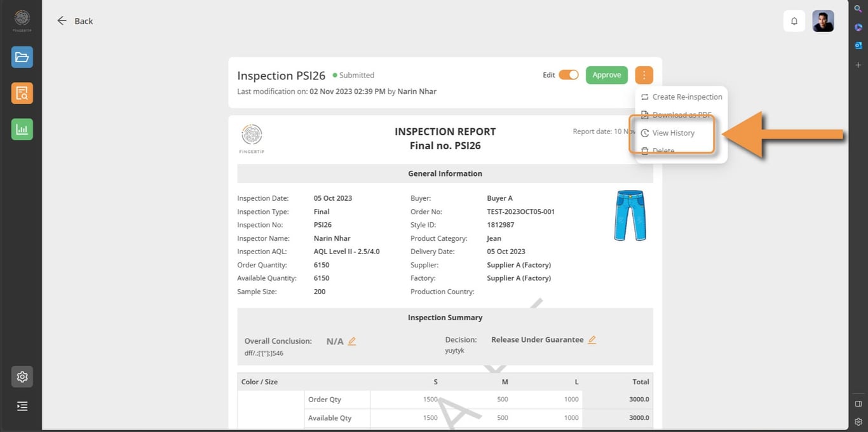Click the Sample Size value '200'
Viewport: 868px width, 432px height.
click(x=320, y=292)
